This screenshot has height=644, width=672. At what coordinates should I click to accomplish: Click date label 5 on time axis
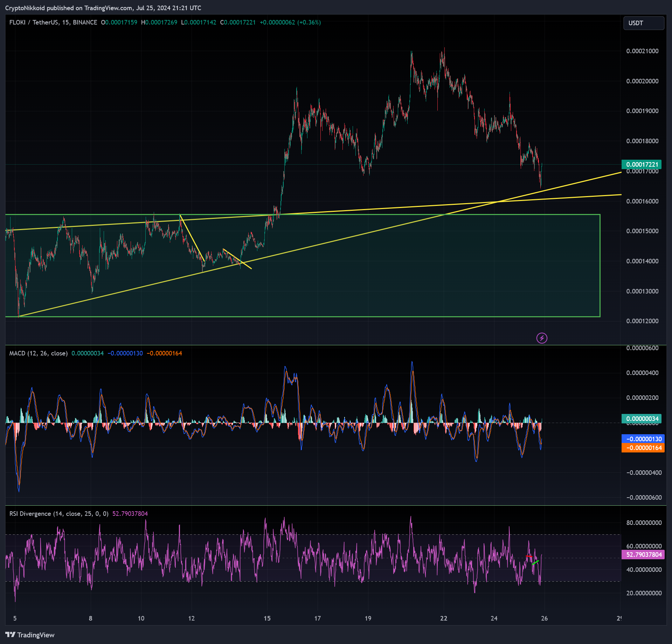click(15, 618)
